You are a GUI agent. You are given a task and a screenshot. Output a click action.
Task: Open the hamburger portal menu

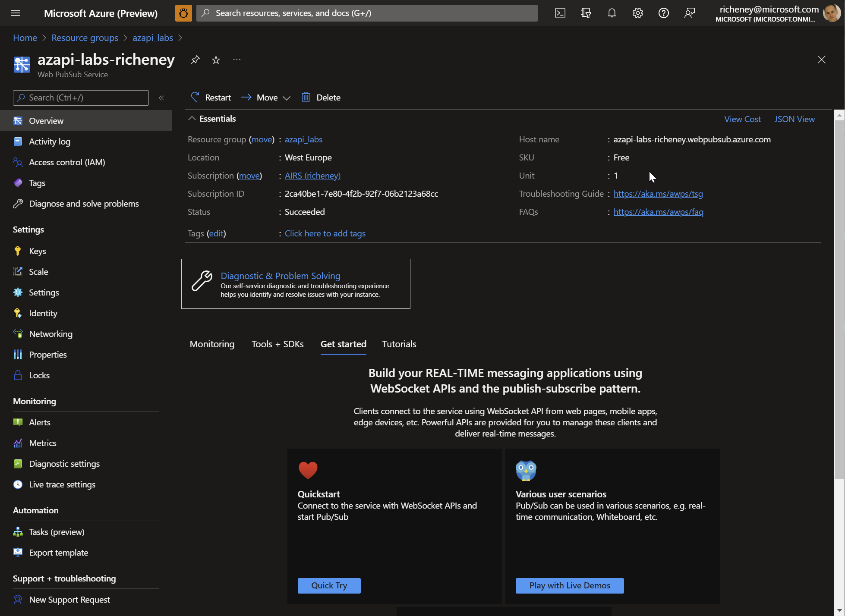coord(16,13)
